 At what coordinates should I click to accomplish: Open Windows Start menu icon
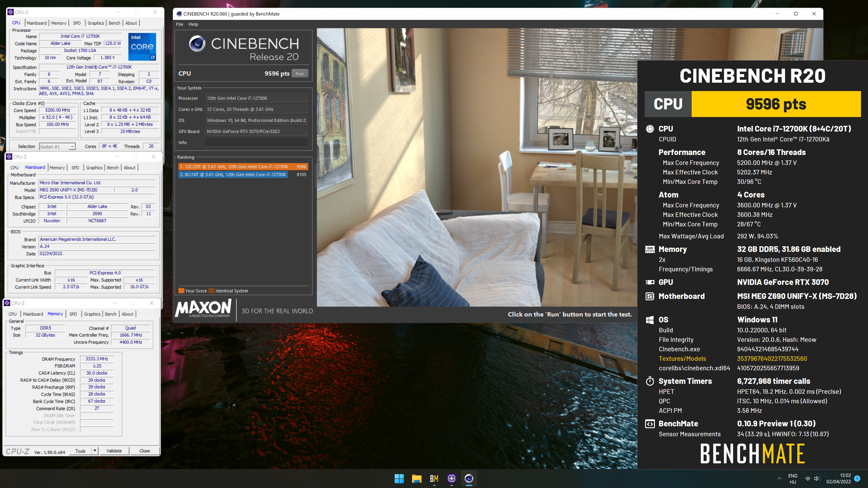(x=399, y=479)
